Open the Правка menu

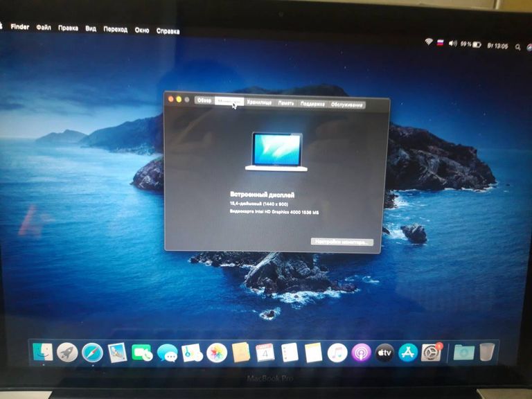pyautogui.click(x=68, y=28)
